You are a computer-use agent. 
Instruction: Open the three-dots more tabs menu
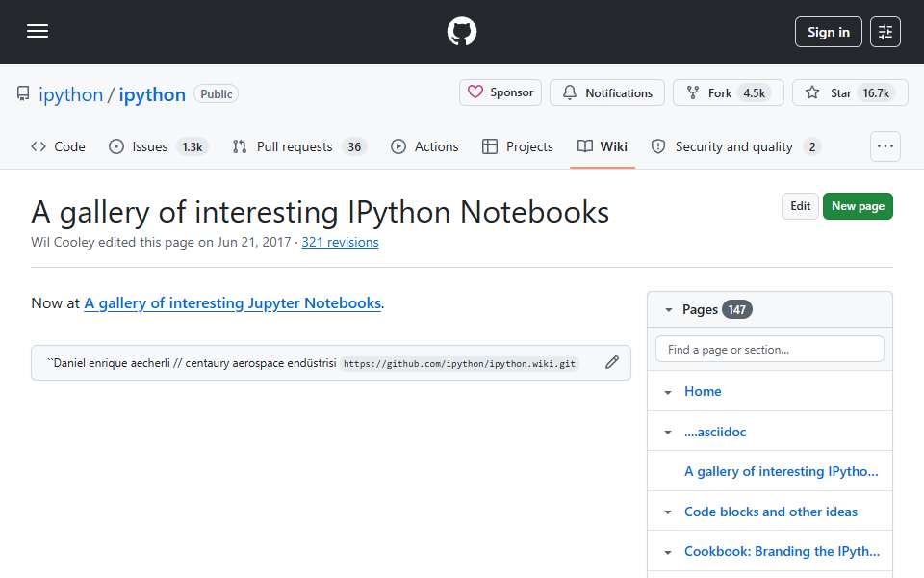pyautogui.click(x=885, y=146)
